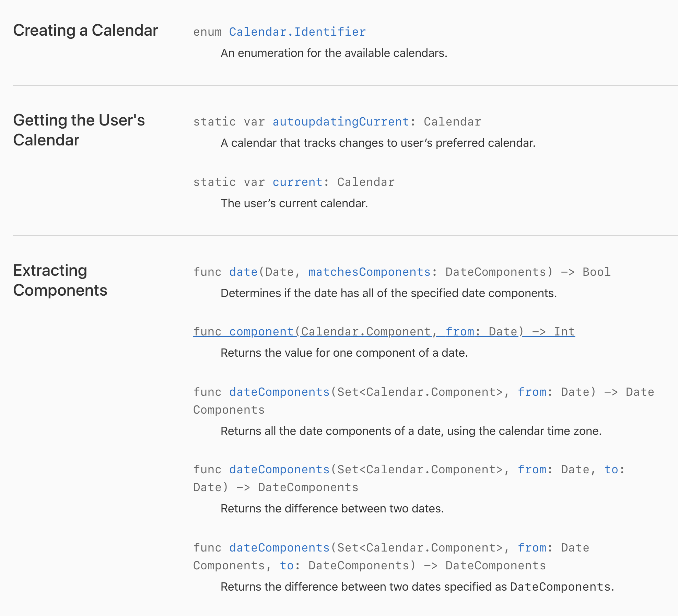
Task: Open the Calendar.Identifier enum link
Action: (297, 32)
